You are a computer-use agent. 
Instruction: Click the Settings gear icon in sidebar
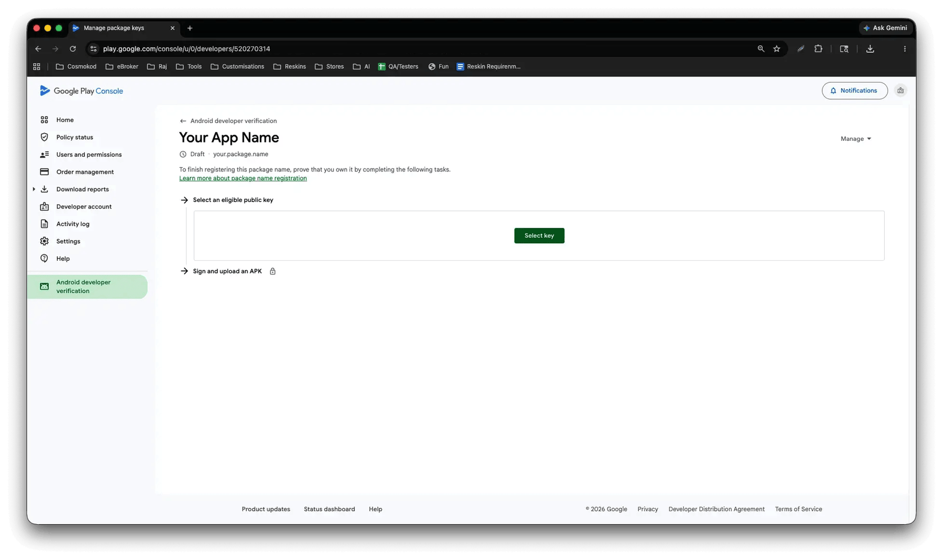click(44, 241)
